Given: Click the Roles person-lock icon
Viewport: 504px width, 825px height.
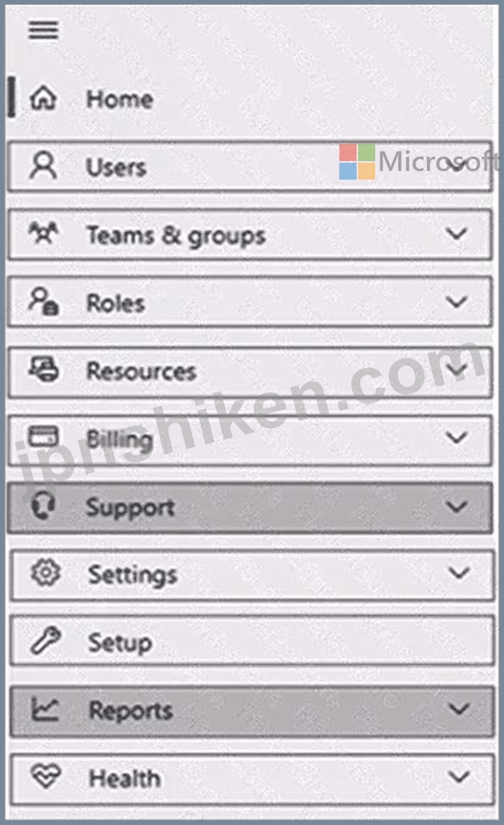Looking at the screenshot, I should coord(43,302).
